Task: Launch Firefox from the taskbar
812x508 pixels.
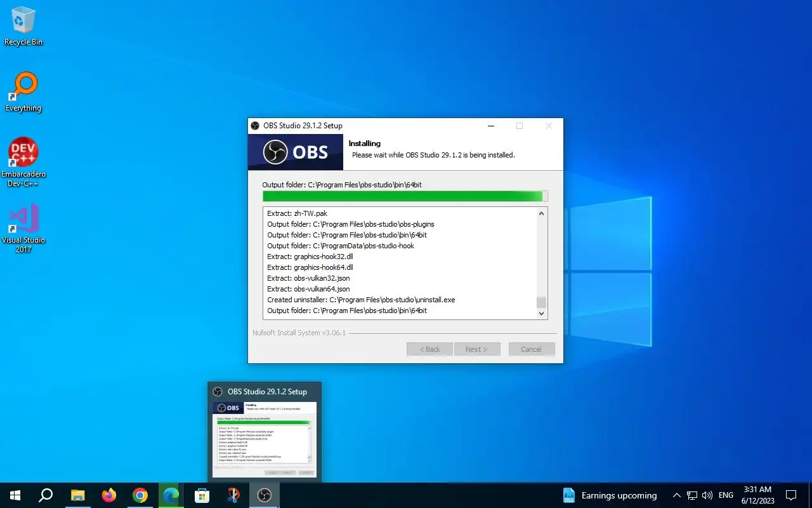Action: click(x=109, y=495)
